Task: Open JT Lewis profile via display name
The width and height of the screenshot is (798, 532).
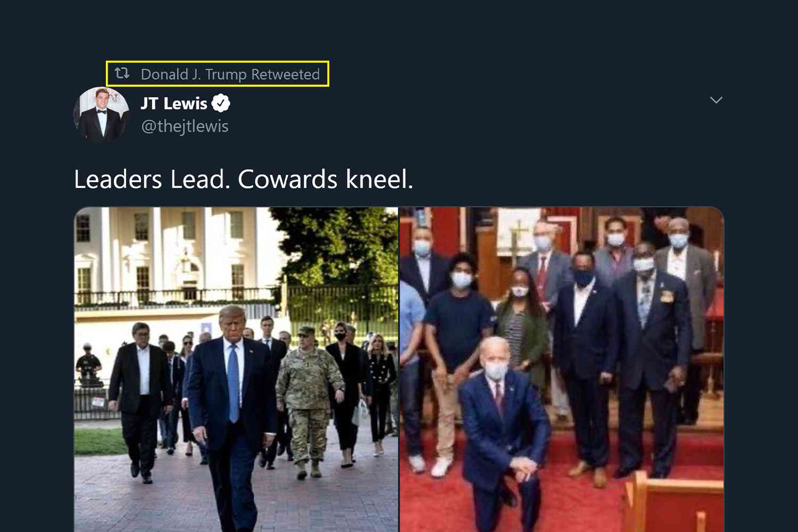Action: (x=174, y=103)
